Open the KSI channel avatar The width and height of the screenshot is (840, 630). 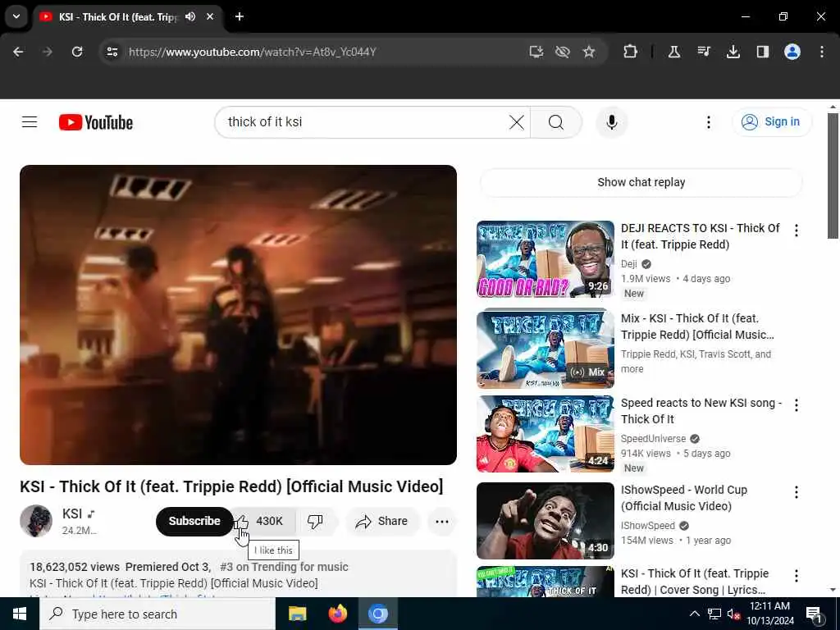(x=36, y=521)
